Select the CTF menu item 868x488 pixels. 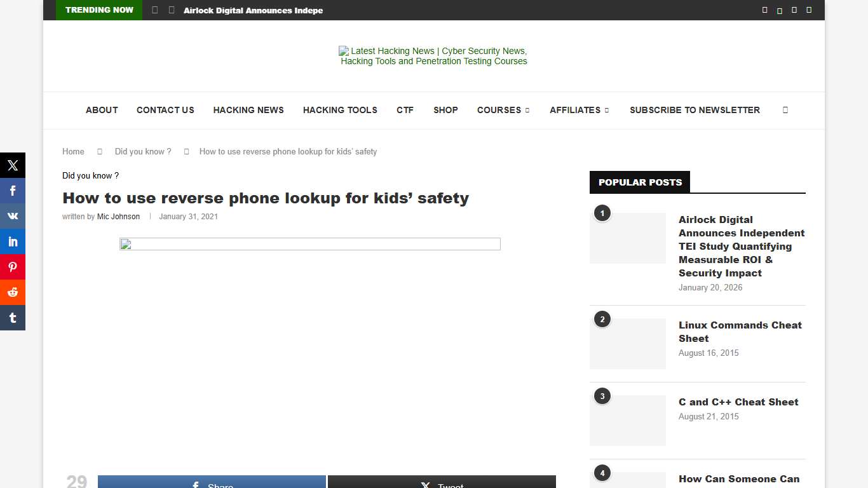(405, 110)
